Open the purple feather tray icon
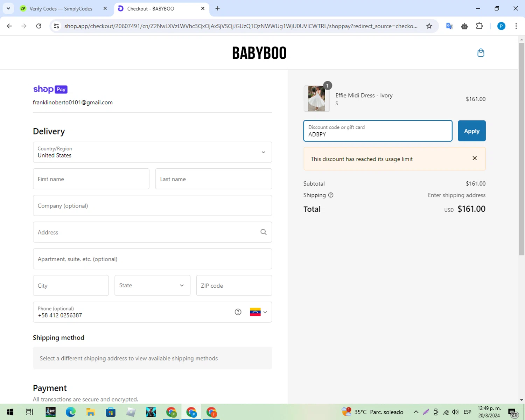 (426, 412)
